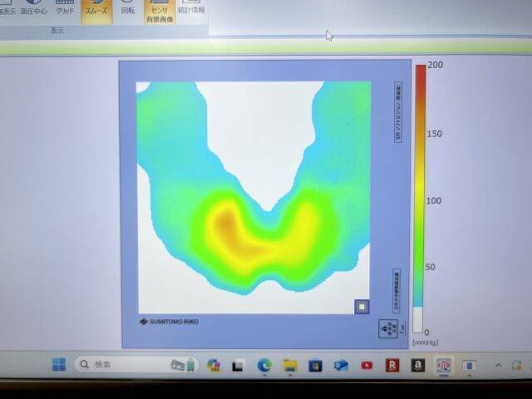Toggle the センサ背景画像 button
The width and height of the screenshot is (532, 399).
[x=160, y=11]
